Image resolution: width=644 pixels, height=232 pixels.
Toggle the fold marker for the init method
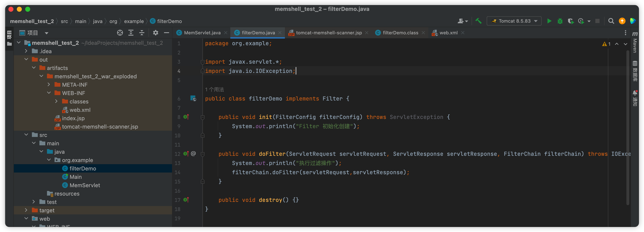(x=203, y=117)
